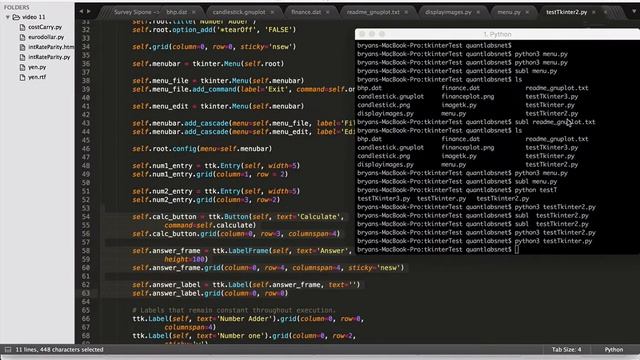Click line number 63 in the gutter
The height and width of the screenshot is (360, 640).
(86, 293)
